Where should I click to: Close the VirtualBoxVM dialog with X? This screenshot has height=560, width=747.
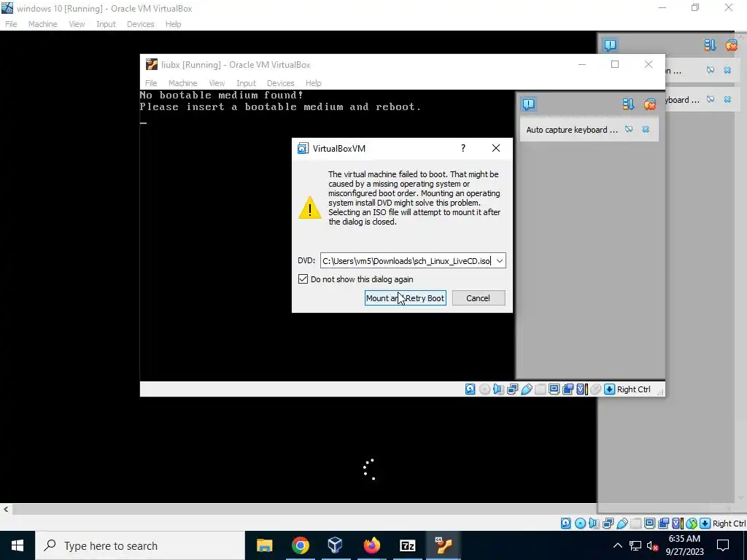pos(496,149)
